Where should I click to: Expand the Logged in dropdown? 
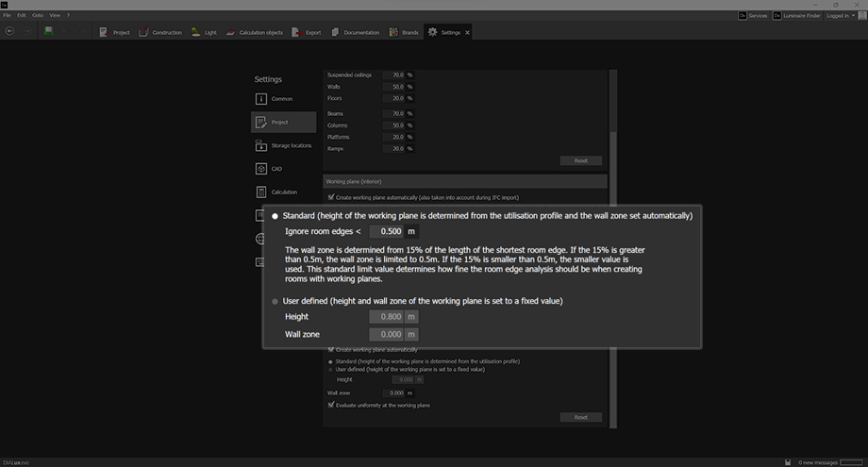click(x=842, y=16)
